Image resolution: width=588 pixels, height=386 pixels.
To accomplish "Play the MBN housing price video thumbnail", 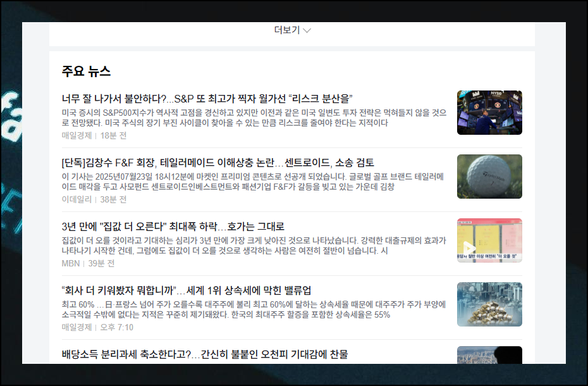I will tap(489, 240).
